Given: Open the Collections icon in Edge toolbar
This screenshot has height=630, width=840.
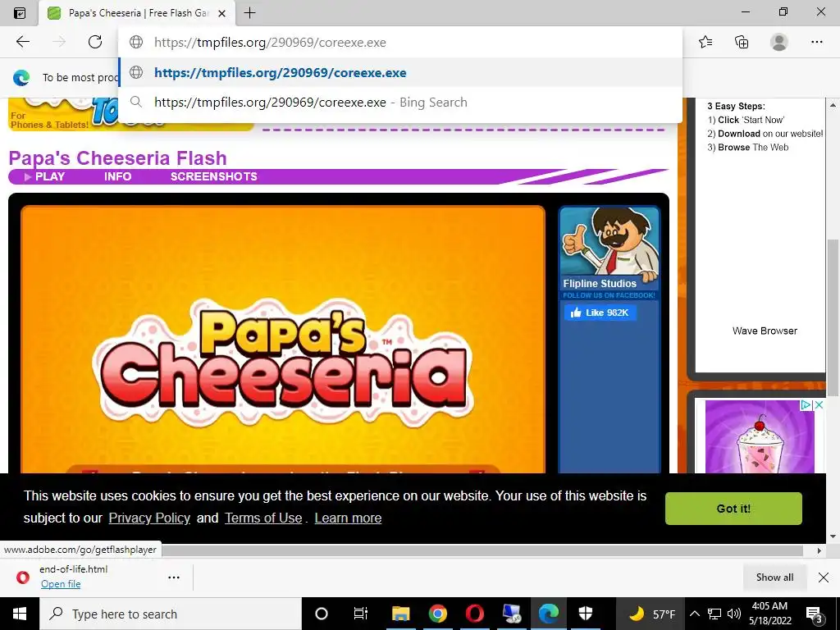Looking at the screenshot, I should [742, 42].
